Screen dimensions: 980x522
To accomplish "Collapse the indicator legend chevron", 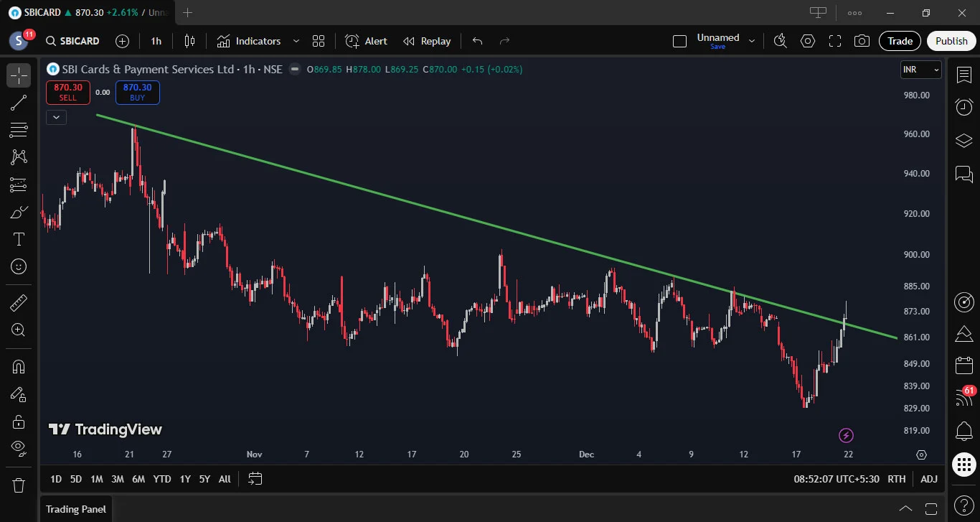I will (57, 116).
